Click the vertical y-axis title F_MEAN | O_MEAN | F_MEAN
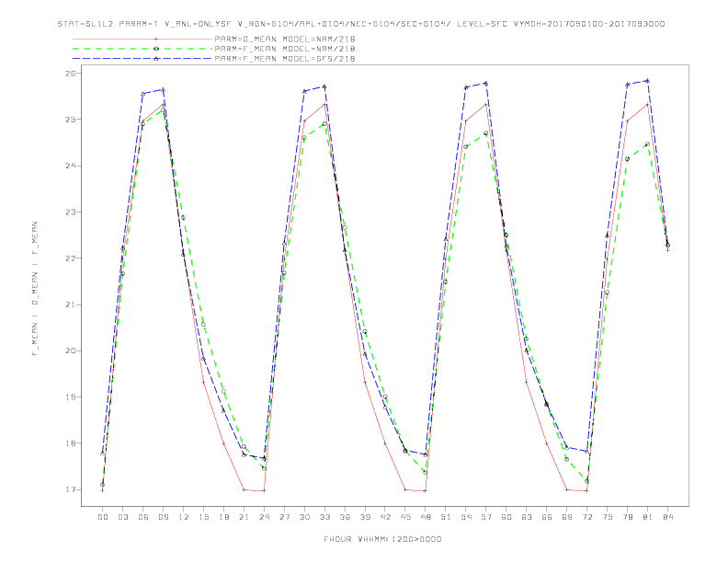Image resolution: width=728 pixels, height=563 pixels. (x=35, y=289)
